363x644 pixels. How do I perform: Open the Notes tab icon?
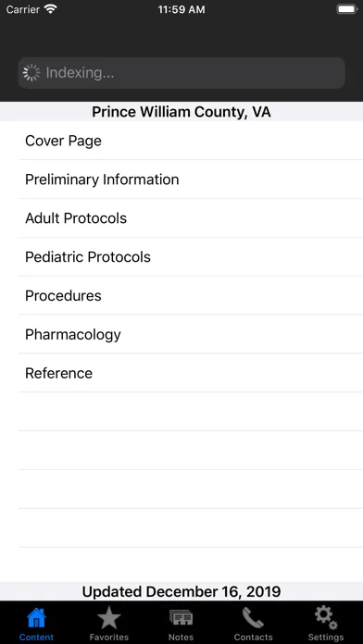tap(181, 618)
